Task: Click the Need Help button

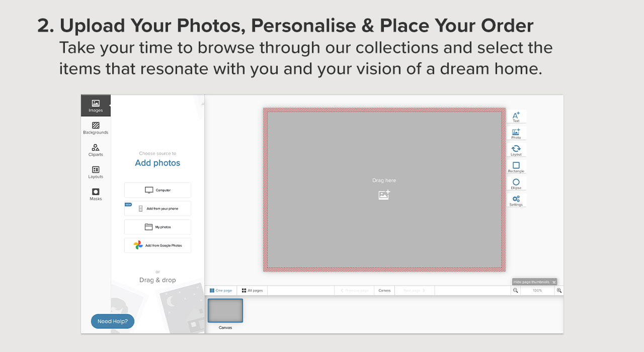Action: 112,321
